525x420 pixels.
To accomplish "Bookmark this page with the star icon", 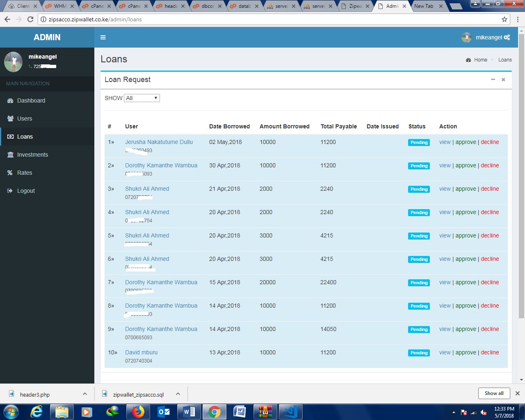I will click(504, 19).
